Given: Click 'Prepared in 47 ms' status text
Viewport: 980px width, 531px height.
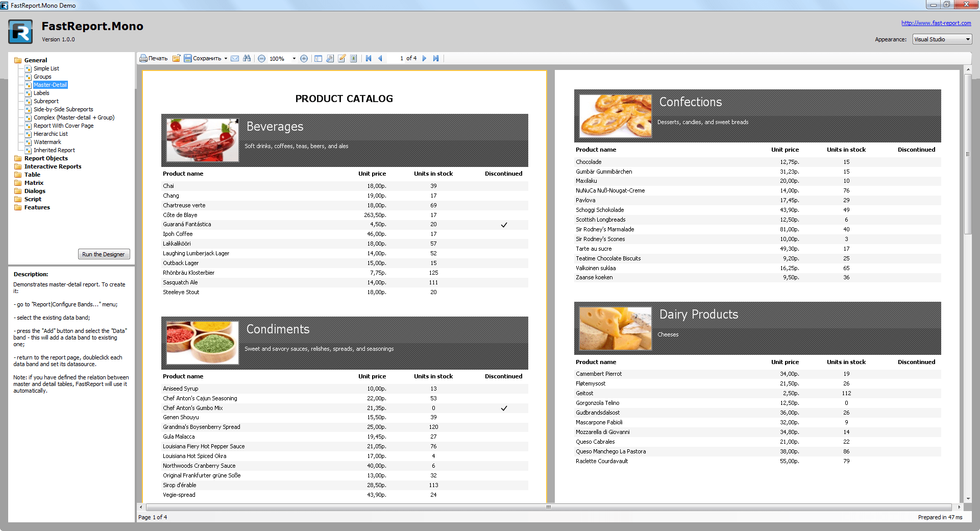Looking at the screenshot, I should pyautogui.click(x=940, y=517).
